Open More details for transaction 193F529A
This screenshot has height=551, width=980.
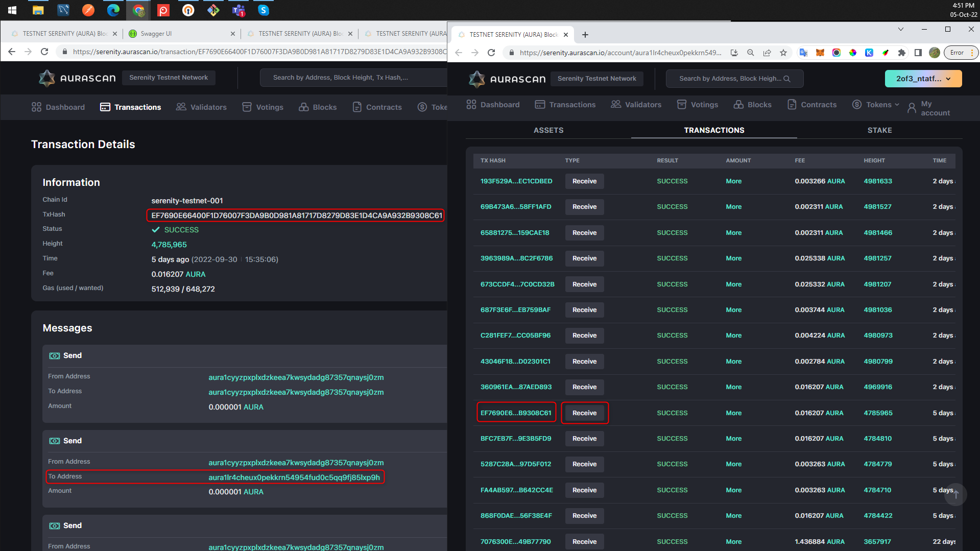tap(733, 181)
